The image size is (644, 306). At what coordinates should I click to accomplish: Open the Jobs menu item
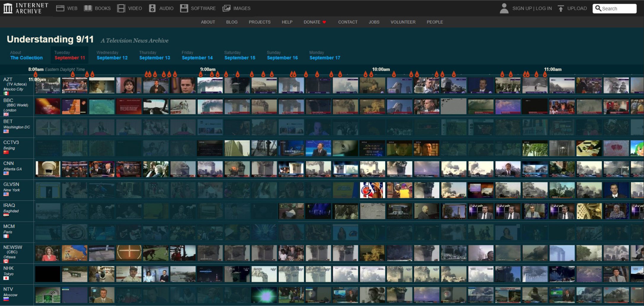click(374, 22)
